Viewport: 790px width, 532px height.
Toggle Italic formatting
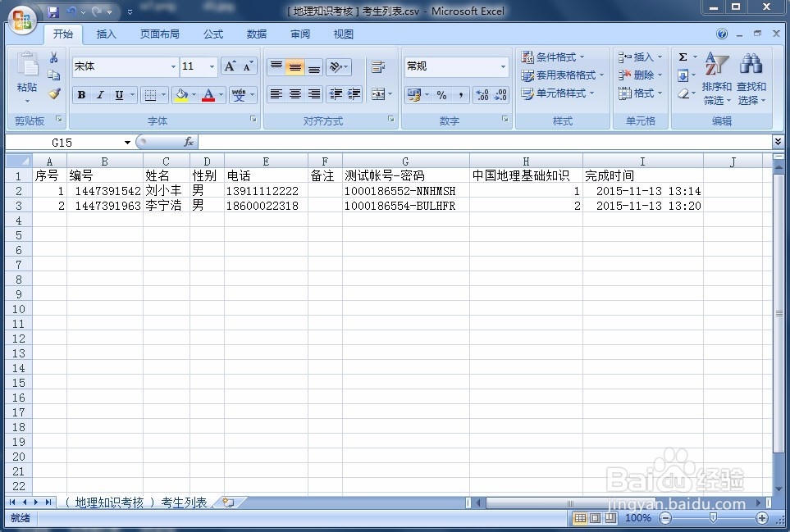coord(100,94)
